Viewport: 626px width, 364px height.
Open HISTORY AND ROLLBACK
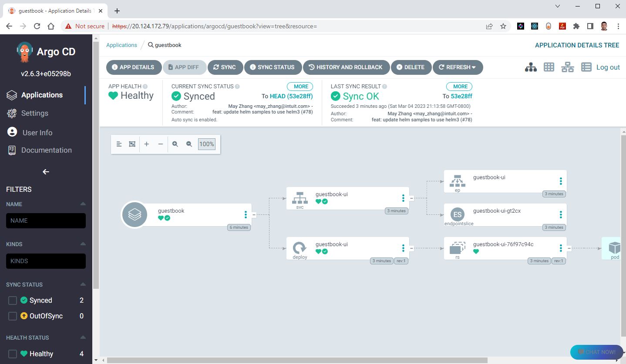(x=346, y=67)
